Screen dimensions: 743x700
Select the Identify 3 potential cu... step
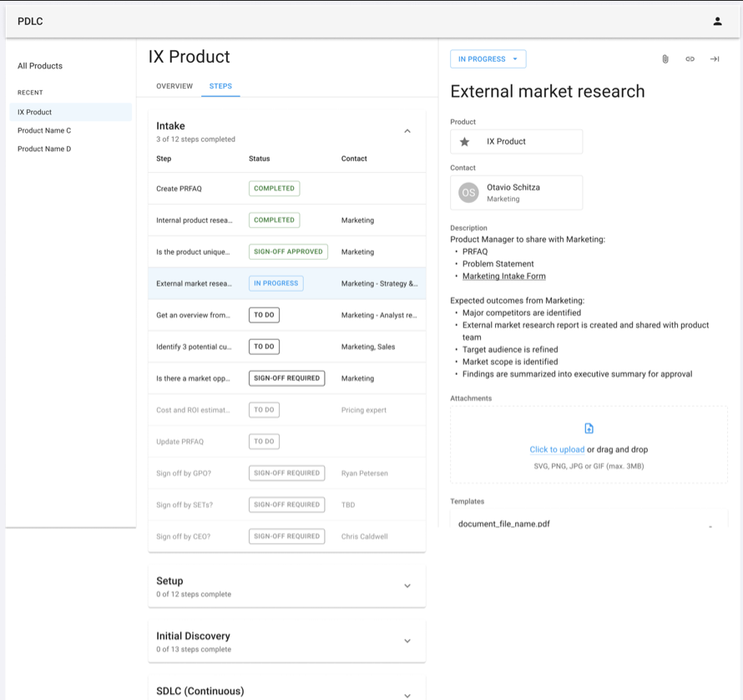click(x=194, y=347)
